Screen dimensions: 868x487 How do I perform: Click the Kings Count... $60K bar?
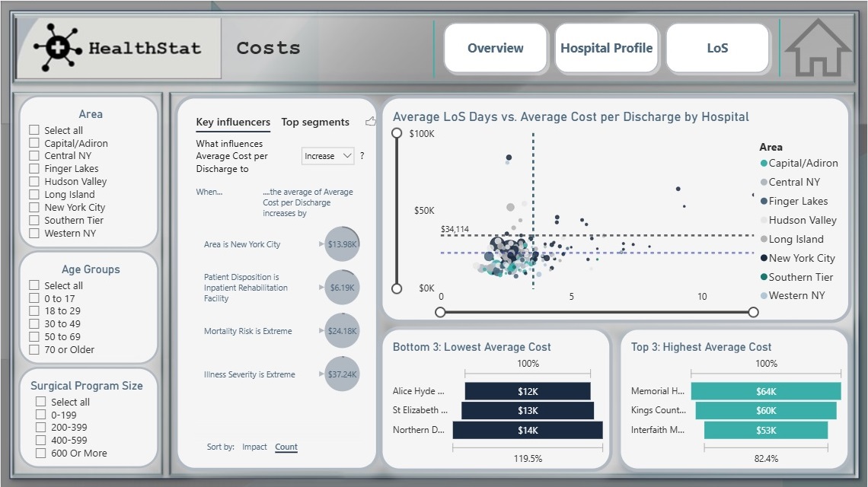click(x=766, y=411)
